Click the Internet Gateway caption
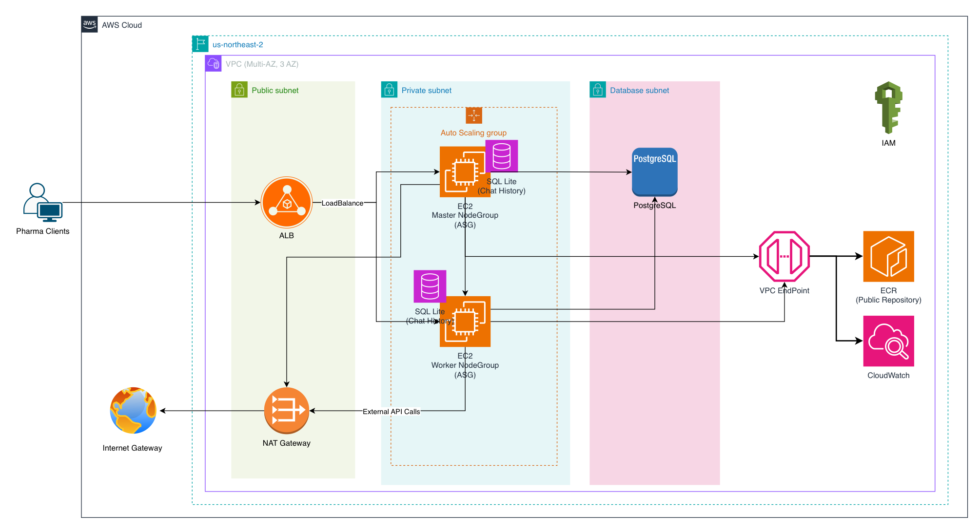 click(132, 448)
